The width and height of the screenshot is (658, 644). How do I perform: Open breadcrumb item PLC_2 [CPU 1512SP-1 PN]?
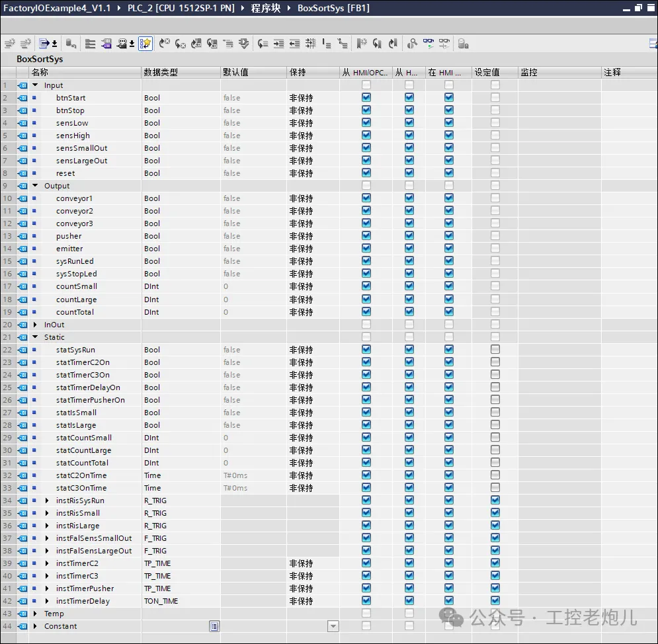pos(181,8)
